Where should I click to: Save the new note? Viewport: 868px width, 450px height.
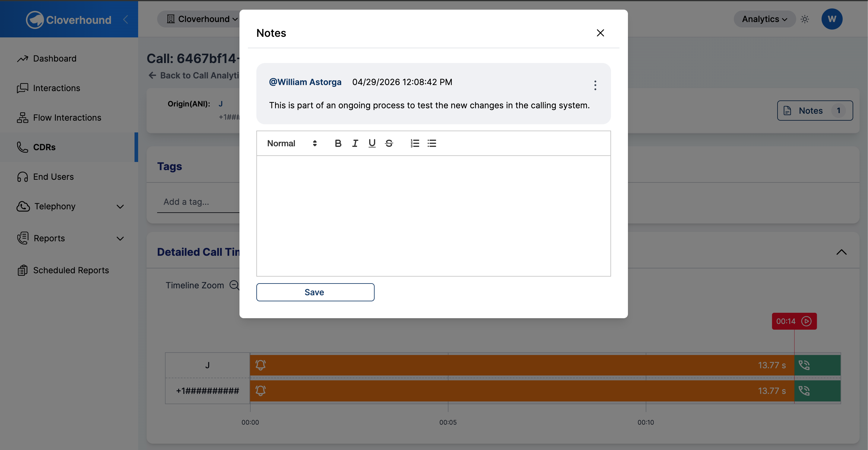[315, 292]
